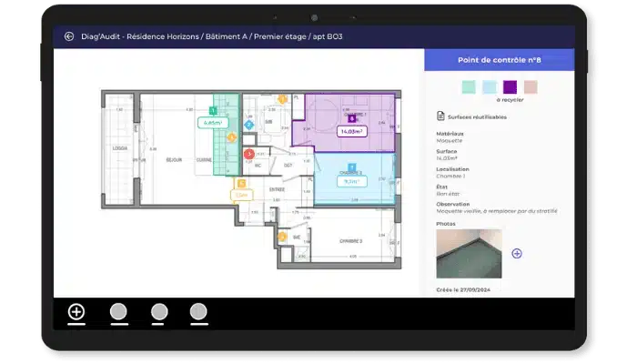
Task: Click the back arrow in the header
Action: 69,36
